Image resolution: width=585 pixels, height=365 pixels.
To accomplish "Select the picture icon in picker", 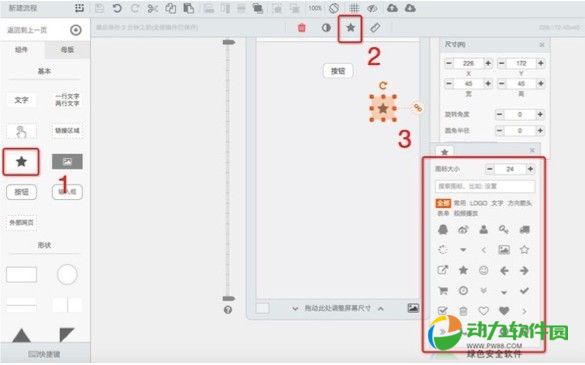I will [x=504, y=249].
